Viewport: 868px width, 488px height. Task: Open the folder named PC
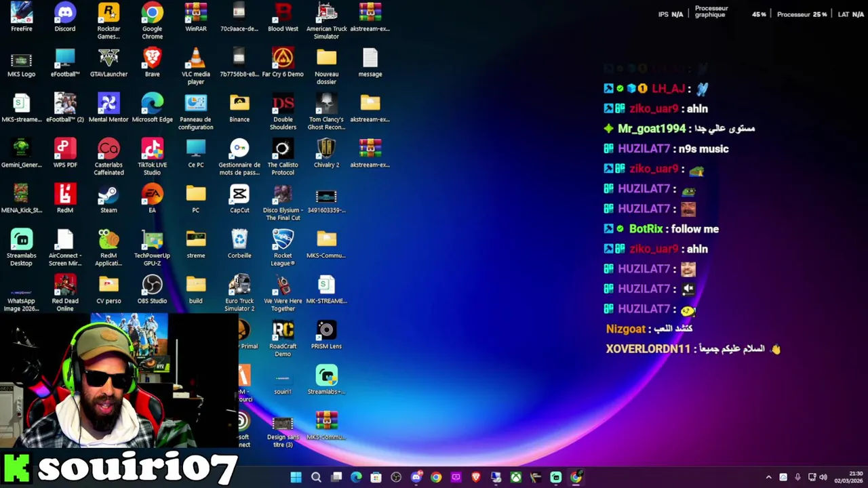[x=196, y=199]
